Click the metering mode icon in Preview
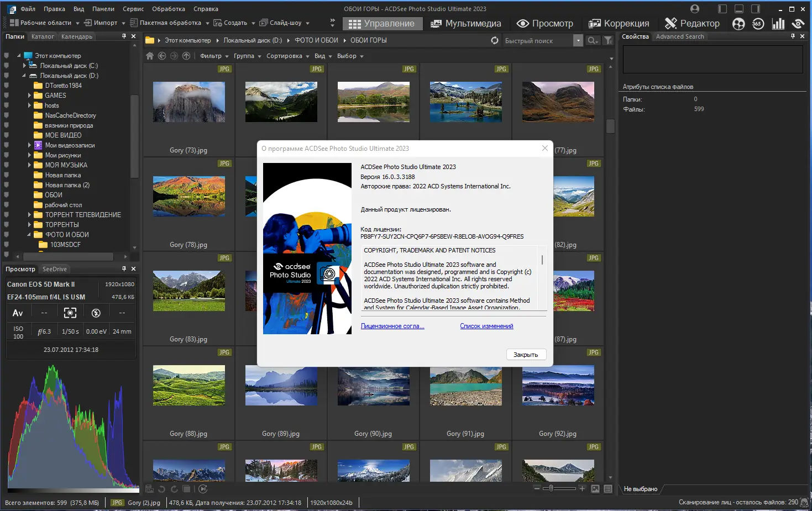This screenshot has width=812, height=511. pyautogui.click(x=70, y=313)
